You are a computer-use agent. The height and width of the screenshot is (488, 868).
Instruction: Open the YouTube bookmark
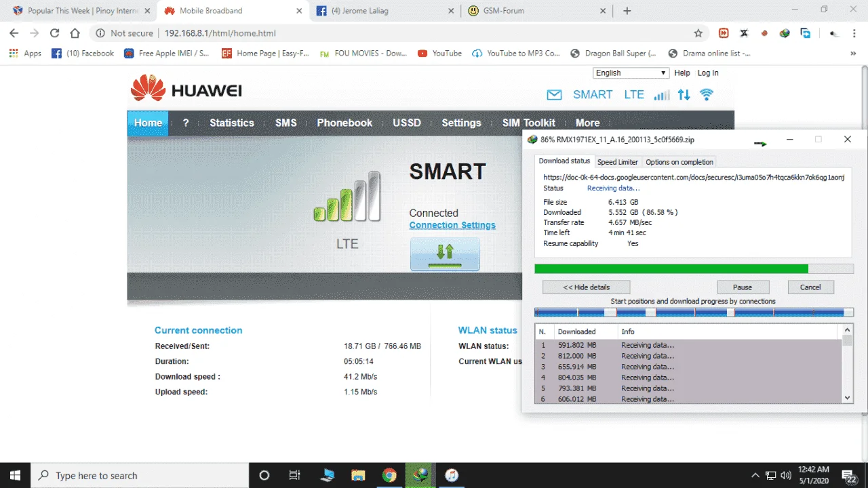click(439, 54)
